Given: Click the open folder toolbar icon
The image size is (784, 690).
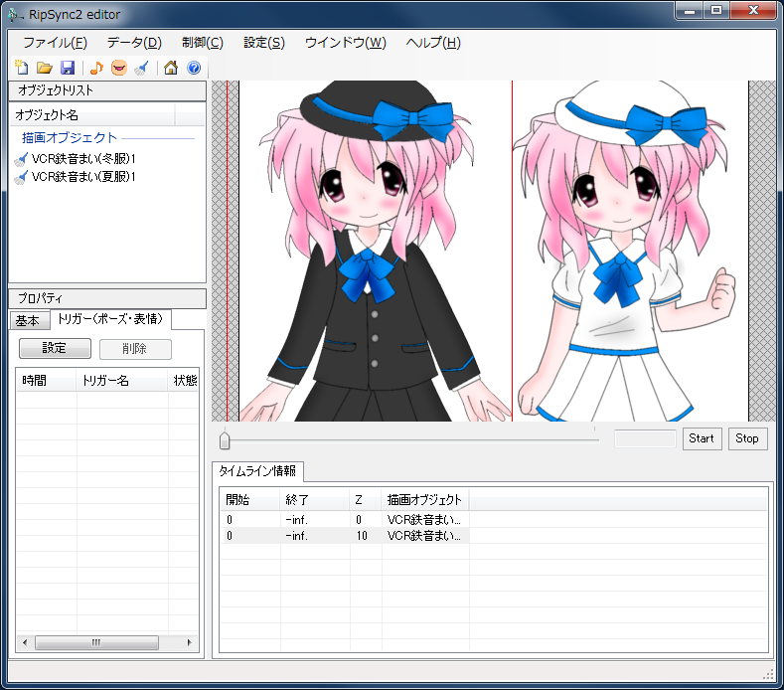Looking at the screenshot, I should coord(45,68).
